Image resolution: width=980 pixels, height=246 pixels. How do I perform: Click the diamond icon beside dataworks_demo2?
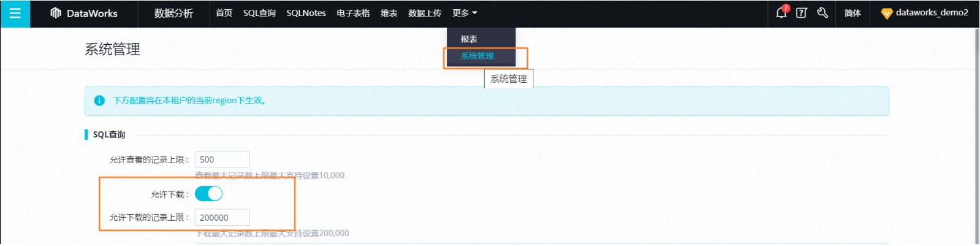pyautogui.click(x=886, y=13)
